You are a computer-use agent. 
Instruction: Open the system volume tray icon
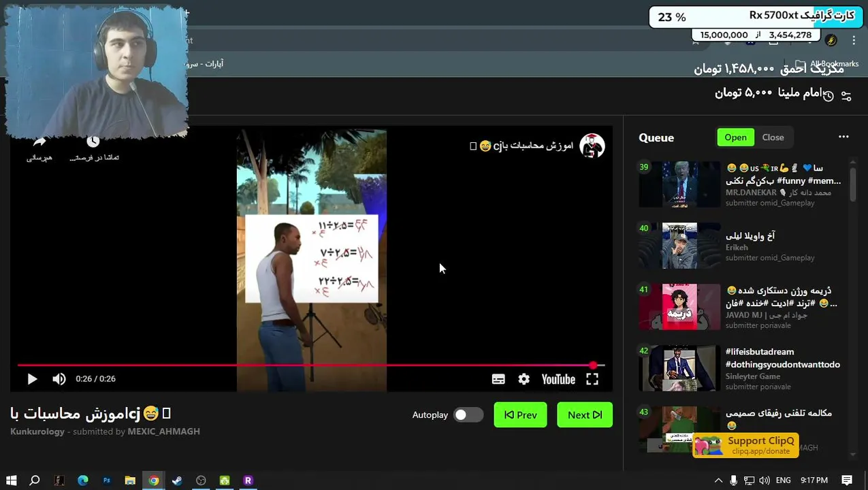765,480
